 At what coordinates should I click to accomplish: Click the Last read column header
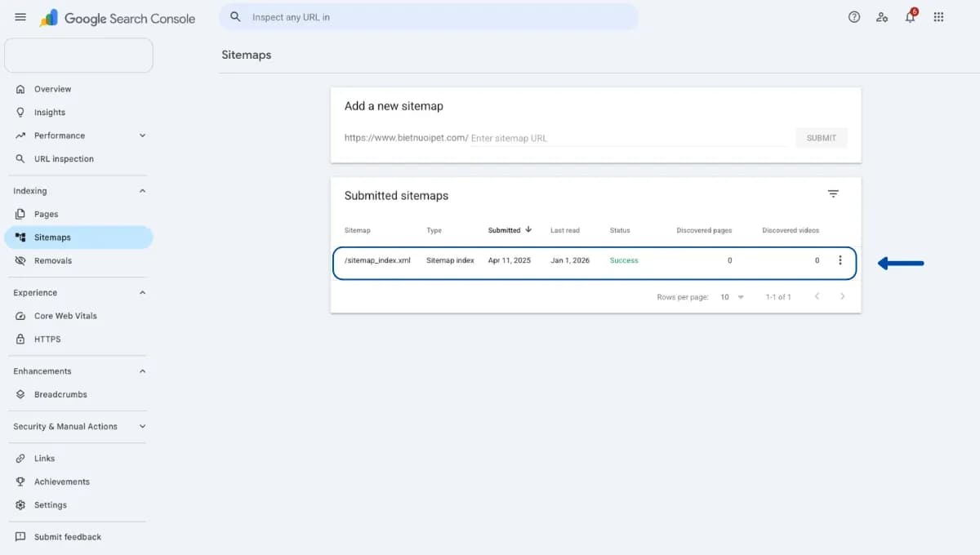(565, 230)
